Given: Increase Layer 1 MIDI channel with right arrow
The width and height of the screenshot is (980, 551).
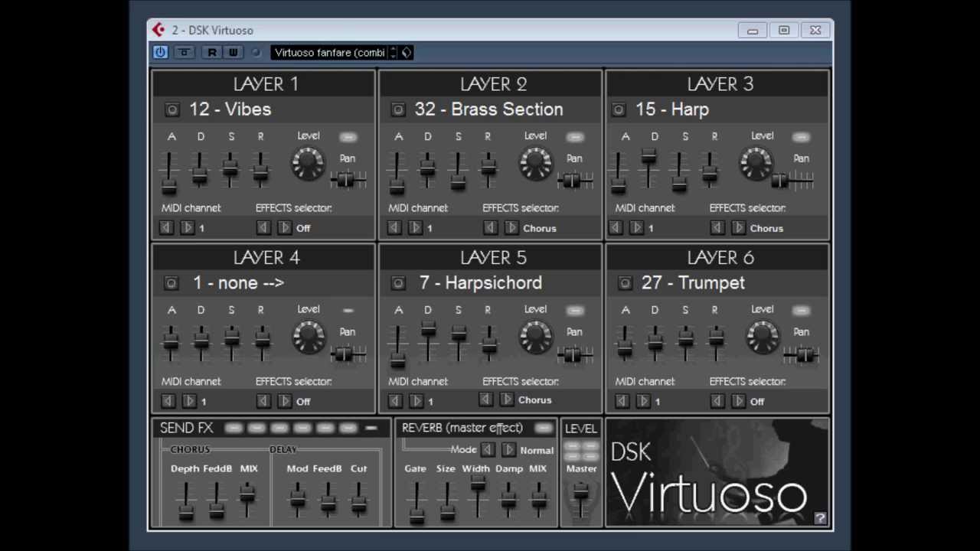Looking at the screenshot, I should pyautogui.click(x=187, y=227).
